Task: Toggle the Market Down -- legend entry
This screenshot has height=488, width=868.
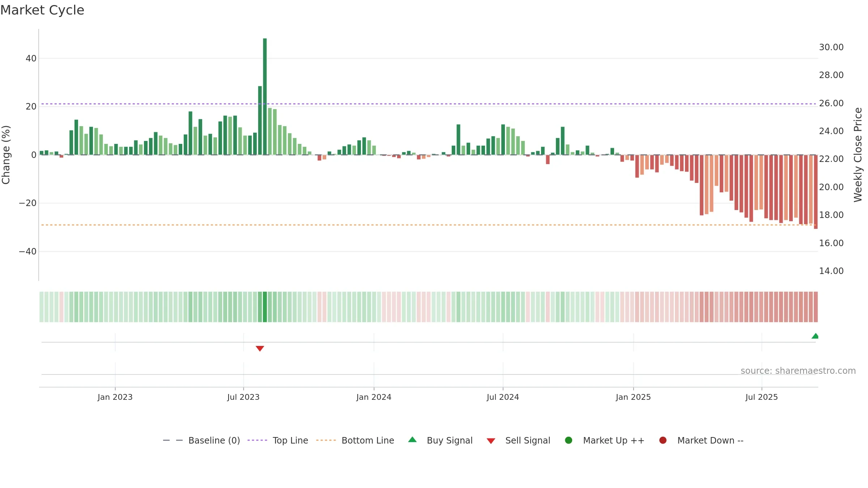Action: coord(701,440)
